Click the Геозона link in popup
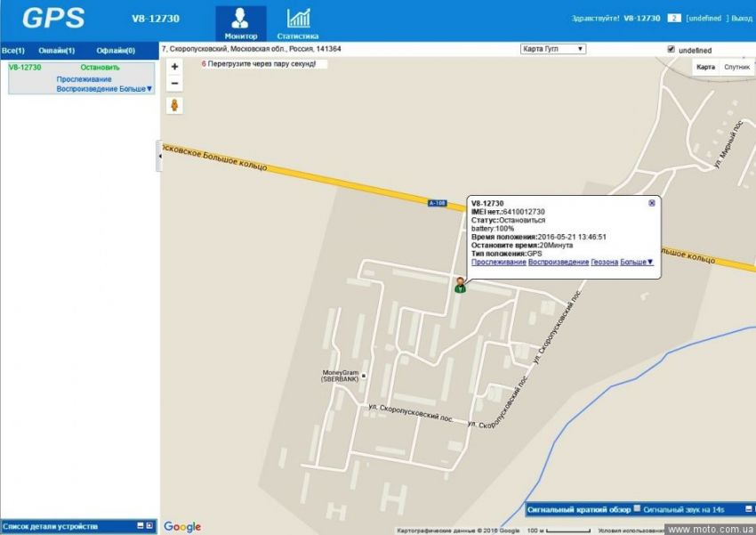756x535 pixels. point(604,262)
